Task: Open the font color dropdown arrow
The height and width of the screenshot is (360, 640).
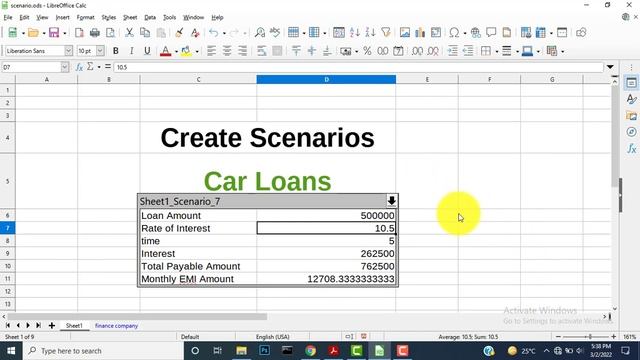Action: pos(176,51)
